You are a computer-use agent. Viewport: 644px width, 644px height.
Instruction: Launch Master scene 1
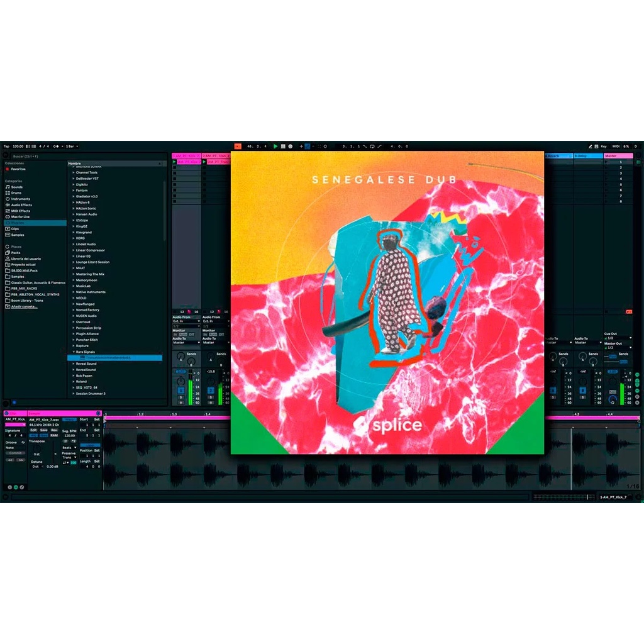607,162
